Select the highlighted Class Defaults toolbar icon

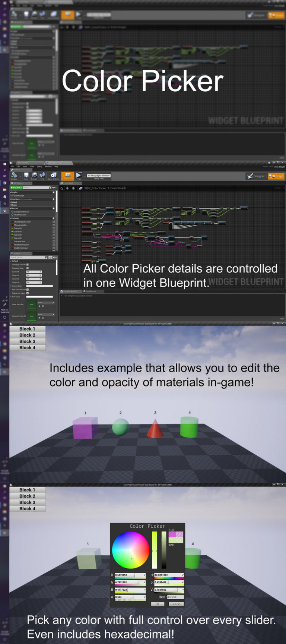click(67, 176)
